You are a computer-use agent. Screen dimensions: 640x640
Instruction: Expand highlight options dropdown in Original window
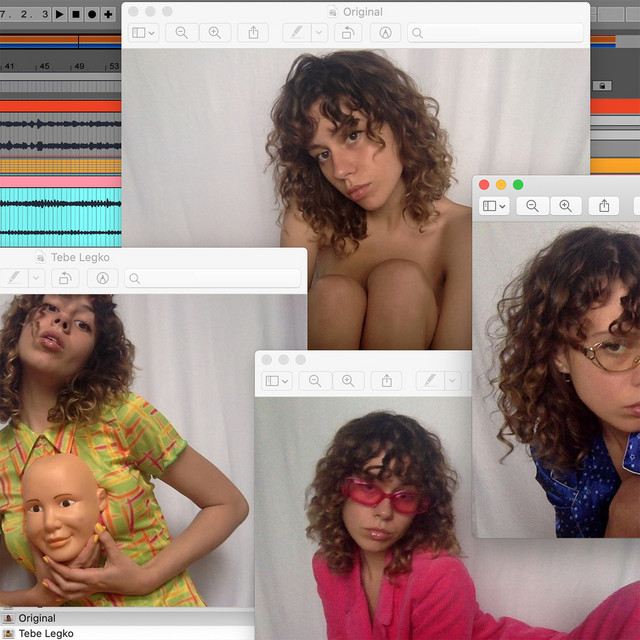tap(320, 33)
